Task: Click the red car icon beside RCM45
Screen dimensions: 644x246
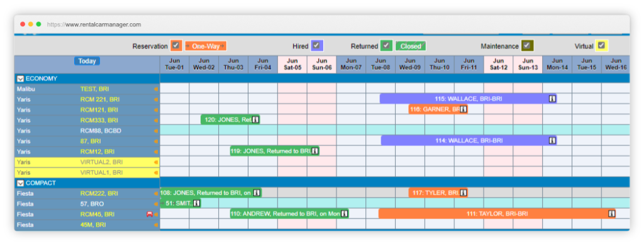Action: coord(150,215)
